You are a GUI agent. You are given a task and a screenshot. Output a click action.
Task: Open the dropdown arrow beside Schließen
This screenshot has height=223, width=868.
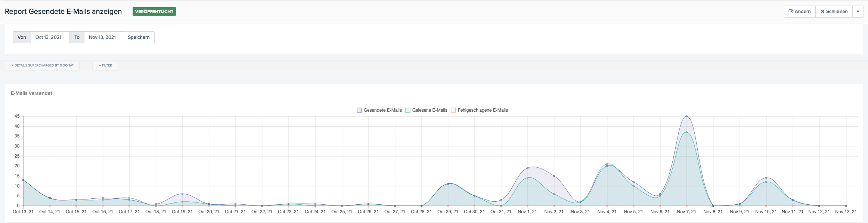858,12
